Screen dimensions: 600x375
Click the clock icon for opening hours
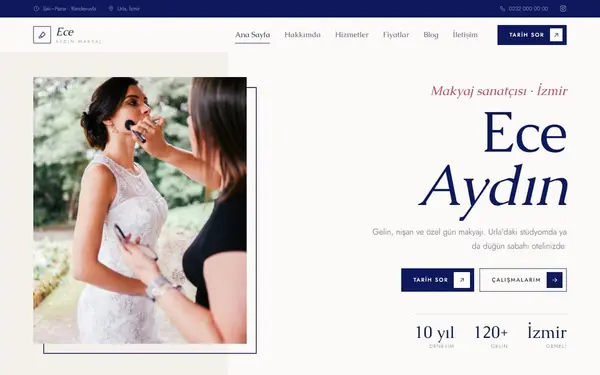click(36, 8)
